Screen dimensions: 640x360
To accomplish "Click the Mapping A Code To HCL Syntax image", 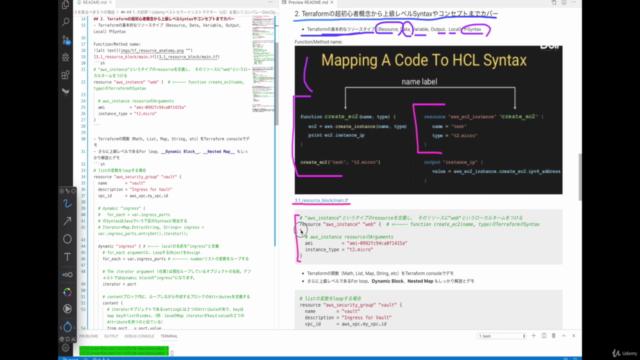I will click(428, 120).
